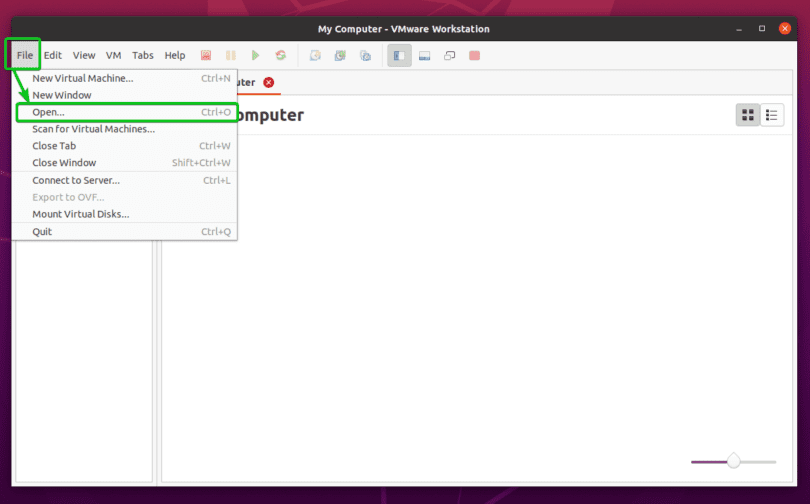Choose New Virtual Machine... from File menu

pos(124,78)
